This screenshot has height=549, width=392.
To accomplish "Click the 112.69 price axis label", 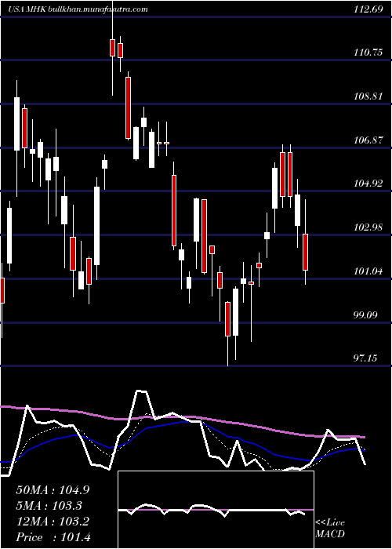I will 368,9.
